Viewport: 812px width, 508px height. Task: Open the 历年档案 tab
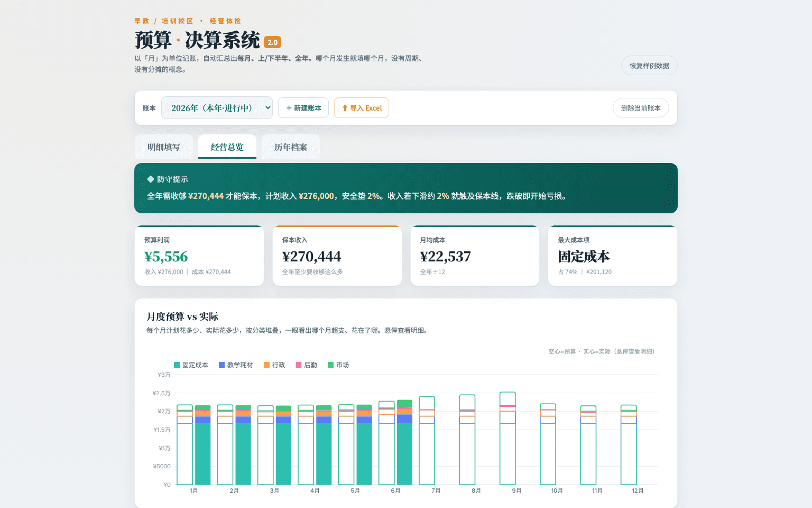point(291,147)
